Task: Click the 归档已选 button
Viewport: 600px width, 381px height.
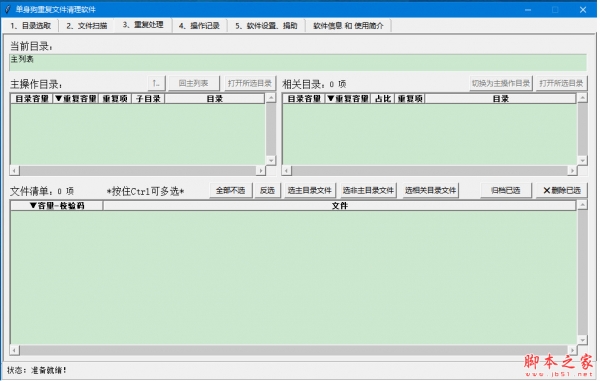Action: click(505, 190)
